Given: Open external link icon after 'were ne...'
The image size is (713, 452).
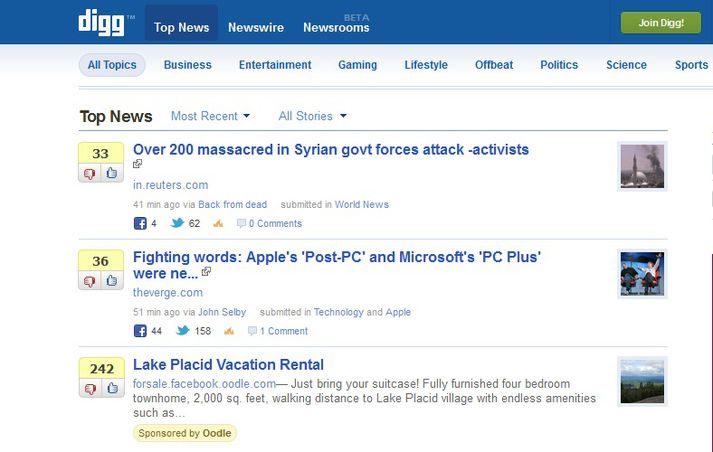Looking at the screenshot, I should tap(206, 271).
